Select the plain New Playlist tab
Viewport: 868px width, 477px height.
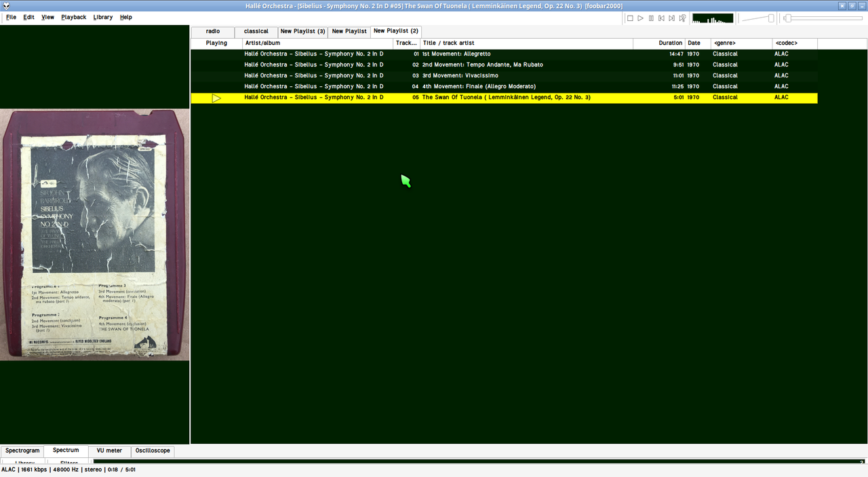click(x=349, y=32)
